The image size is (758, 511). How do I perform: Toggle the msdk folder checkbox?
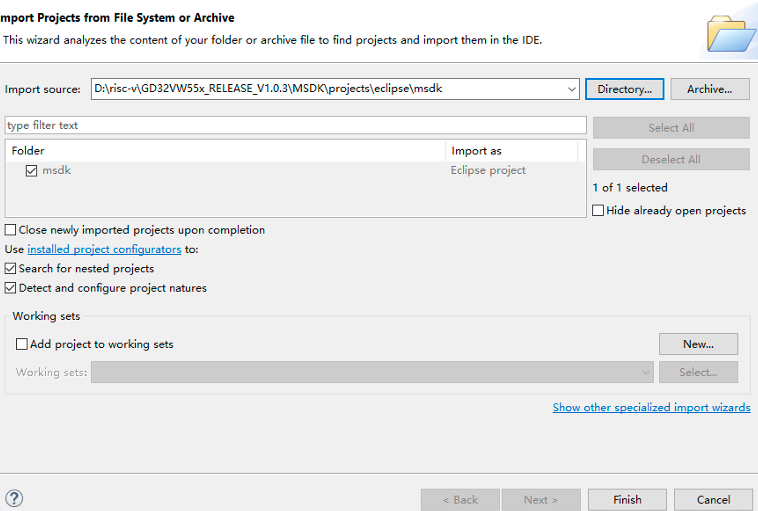click(x=31, y=171)
